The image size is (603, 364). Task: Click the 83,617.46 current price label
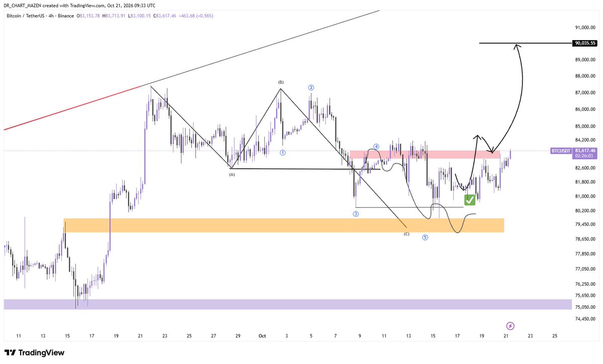586,151
